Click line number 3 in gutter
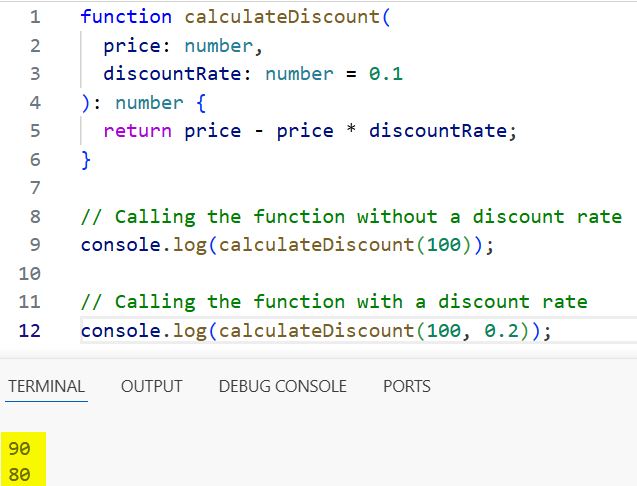This screenshot has width=637, height=486. pyautogui.click(x=35, y=74)
